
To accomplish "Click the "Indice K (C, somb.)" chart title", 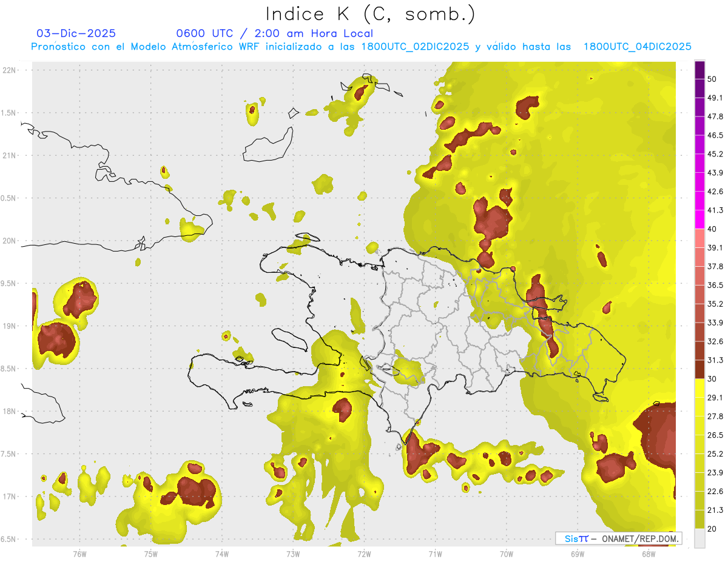I will [370, 14].
